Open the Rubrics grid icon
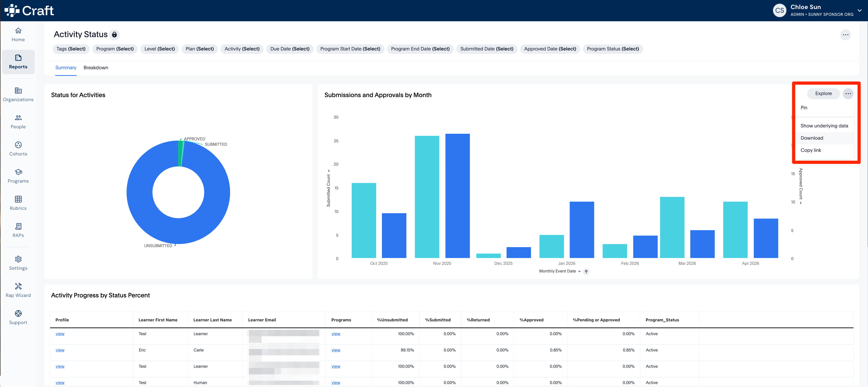Image resolution: width=868 pixels, height=387 pixels. tap(18, 199)
